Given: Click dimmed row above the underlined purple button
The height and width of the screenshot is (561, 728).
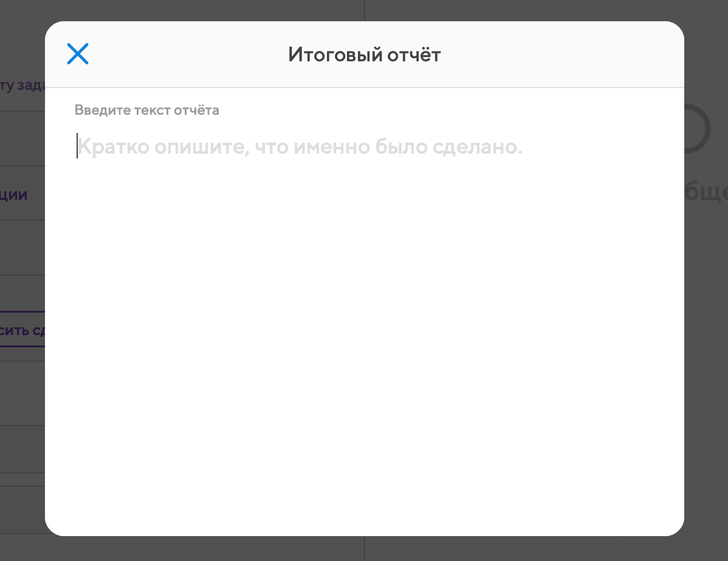Looking at the screenshot, I should point(22,293).
